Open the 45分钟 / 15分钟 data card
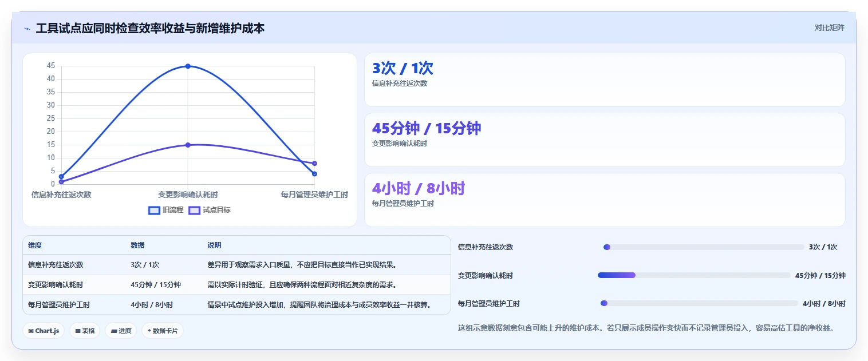 click(605, 140)
